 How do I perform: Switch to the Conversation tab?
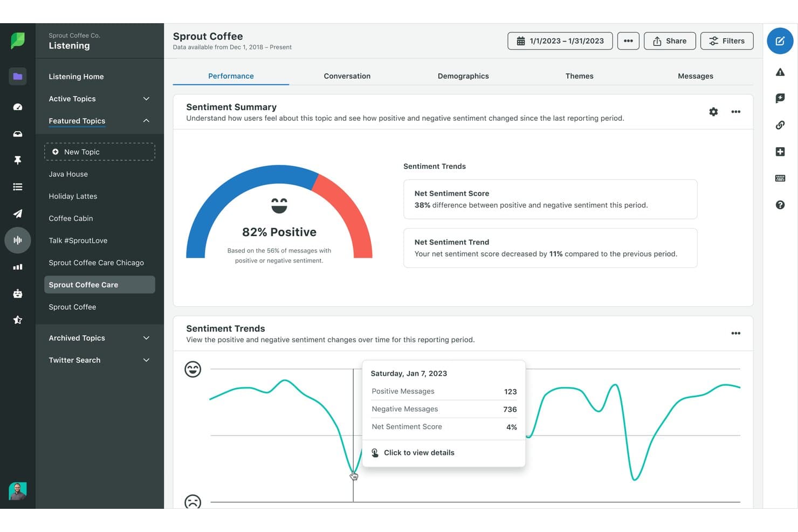click(x=347, y=76)
